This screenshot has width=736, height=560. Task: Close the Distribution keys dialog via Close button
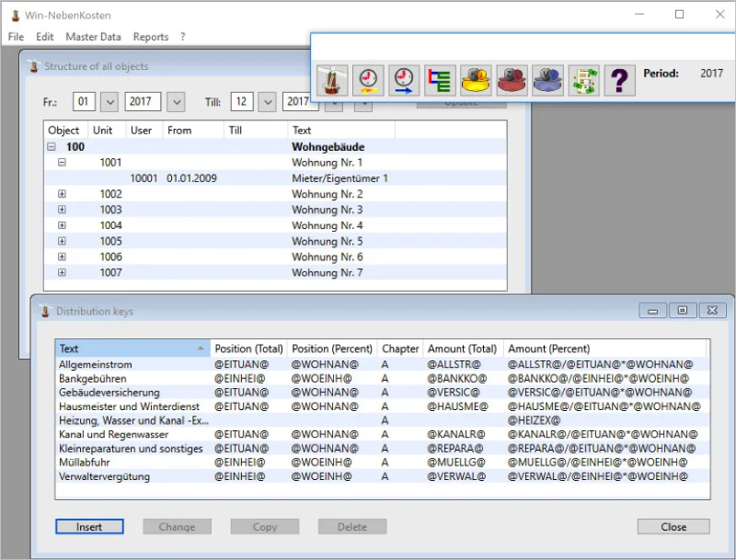tap(673, 527)
